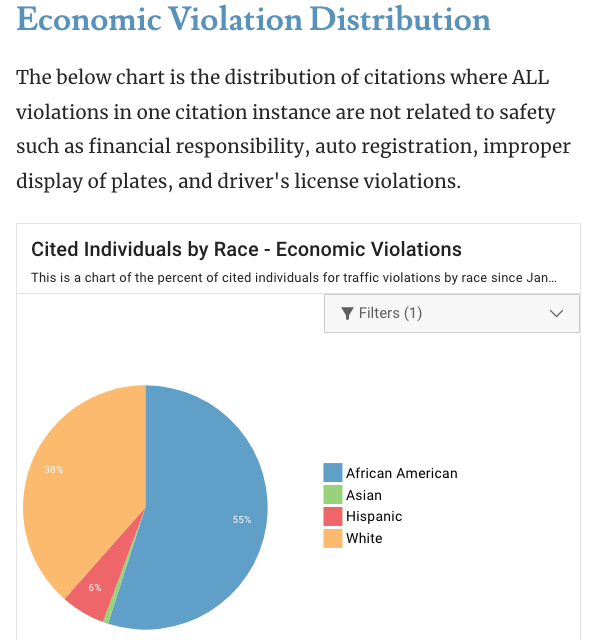594x640 pixels.
Task: Click the truncated chart description text
Action: point(294,278)
